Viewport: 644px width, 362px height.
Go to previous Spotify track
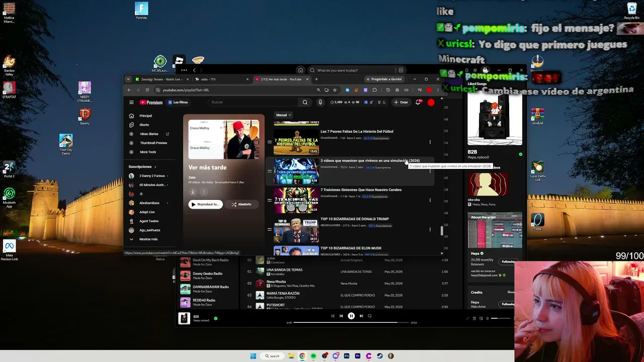click(341, 316)
